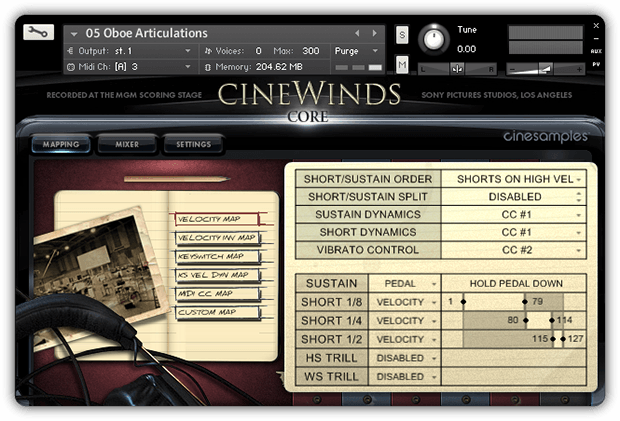Click the Short/Sustain Order label
620x421 pixels.
368,179
